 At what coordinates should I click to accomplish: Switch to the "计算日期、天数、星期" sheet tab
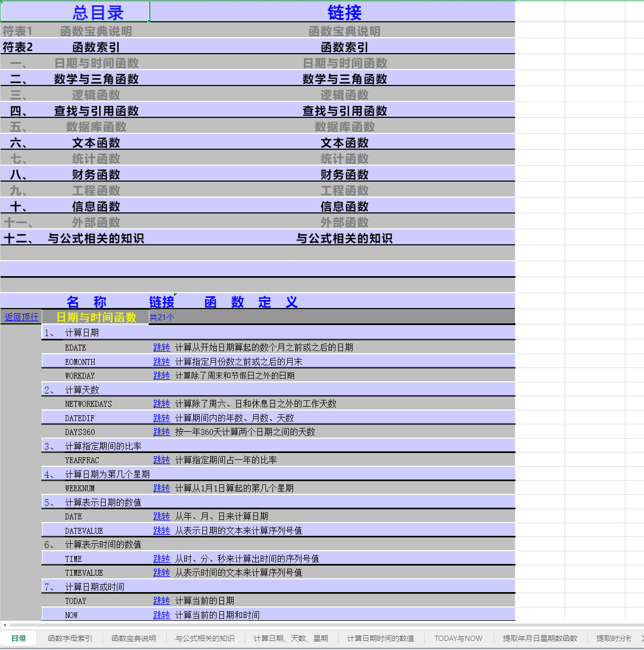click(x=290, y=638)
